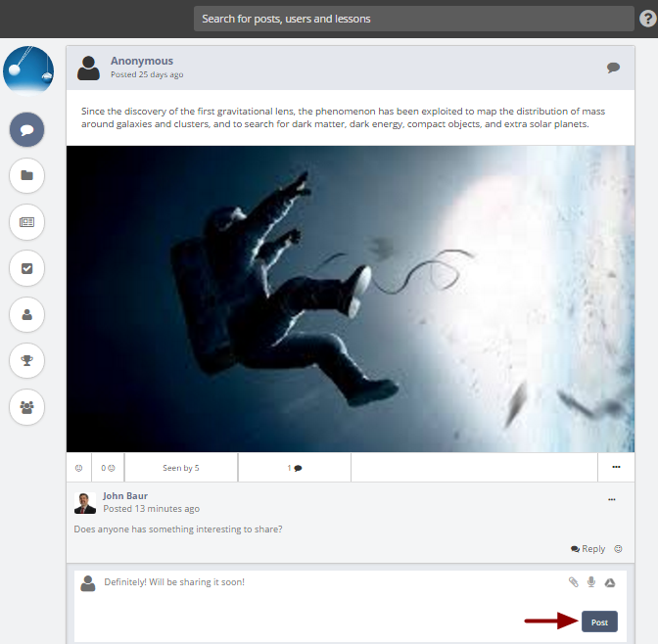The width and height of the screenshot is (658, 644).
Task: Click the 'Posted 13 minutes ago' timestamp
Action: click(x=152, y=509)
